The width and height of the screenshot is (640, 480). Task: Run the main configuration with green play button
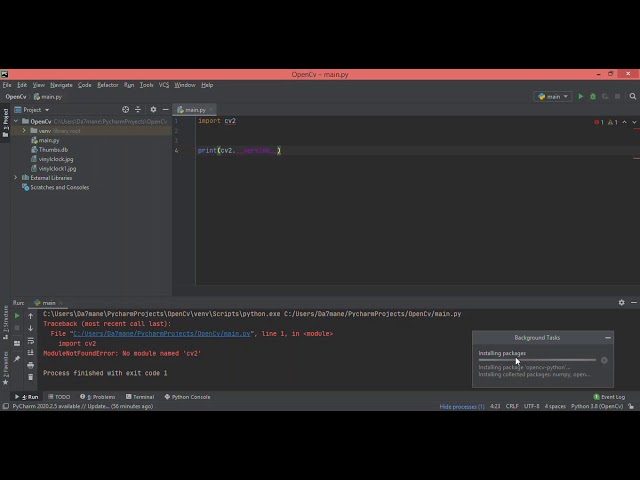pos(580,97)
